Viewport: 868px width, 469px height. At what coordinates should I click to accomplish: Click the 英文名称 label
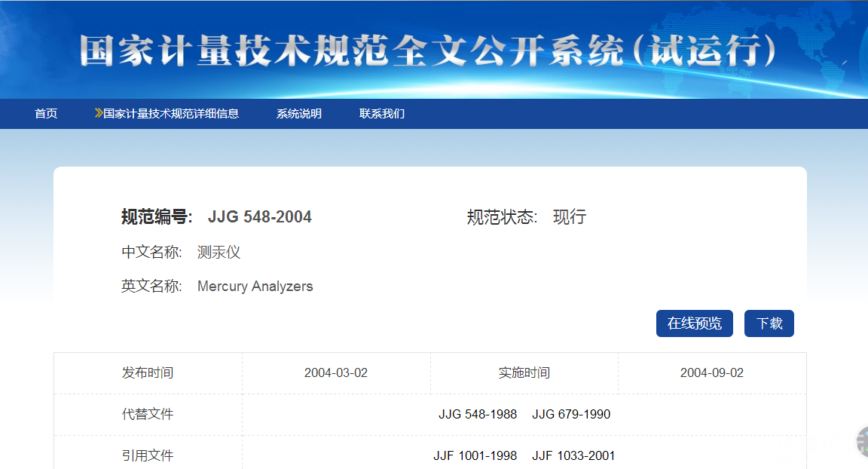pyautogui.click(x=151, y=287)
